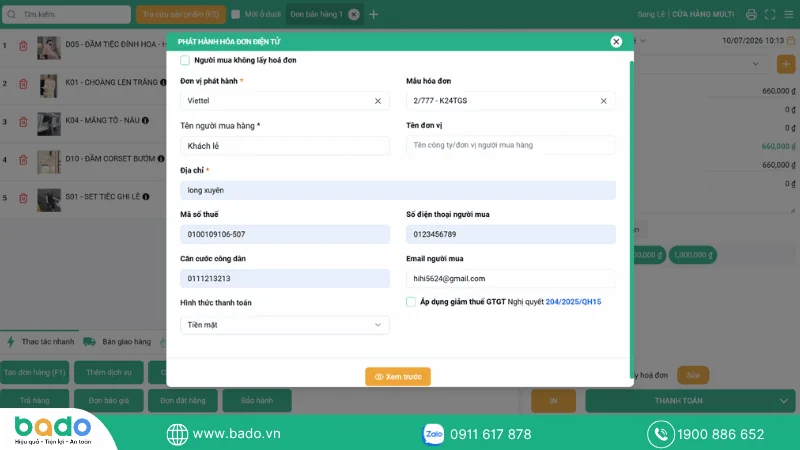Click Tạo đơn hàng (F1) button
Screen dimensions: 800x450
[35, 372]
